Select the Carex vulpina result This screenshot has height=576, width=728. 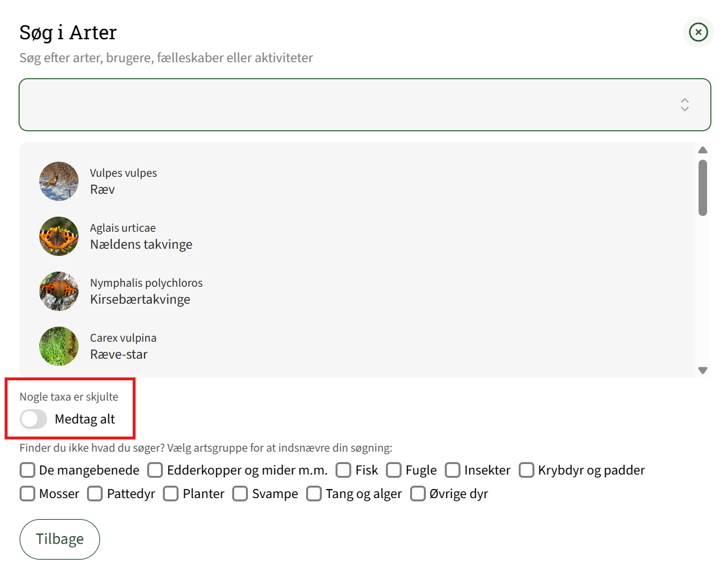coord(358,346)
